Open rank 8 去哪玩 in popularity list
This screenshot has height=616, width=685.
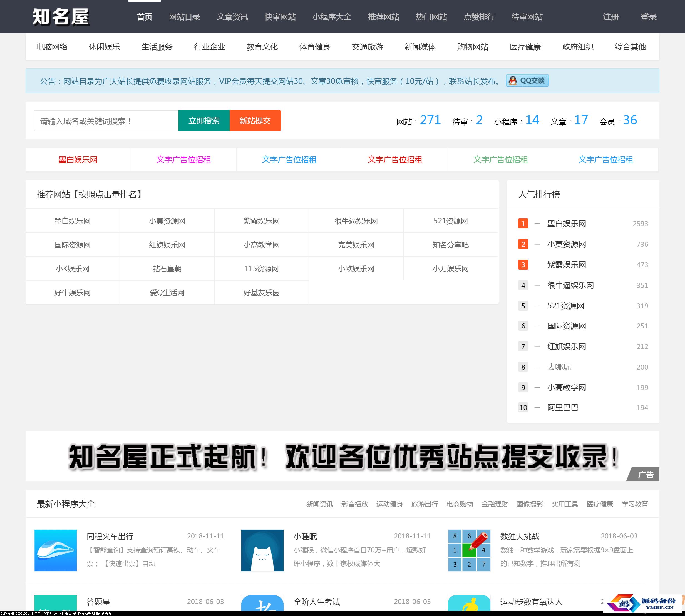click(559, 367)
